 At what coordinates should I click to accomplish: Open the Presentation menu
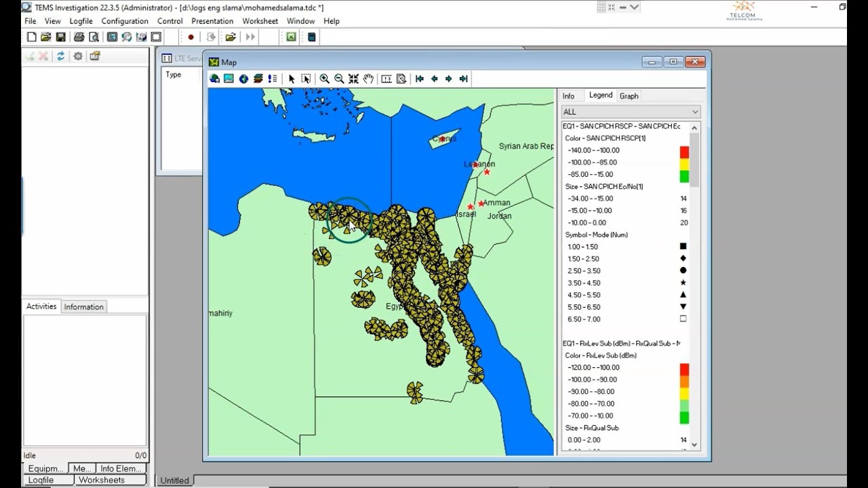click(x=212, y=21)
